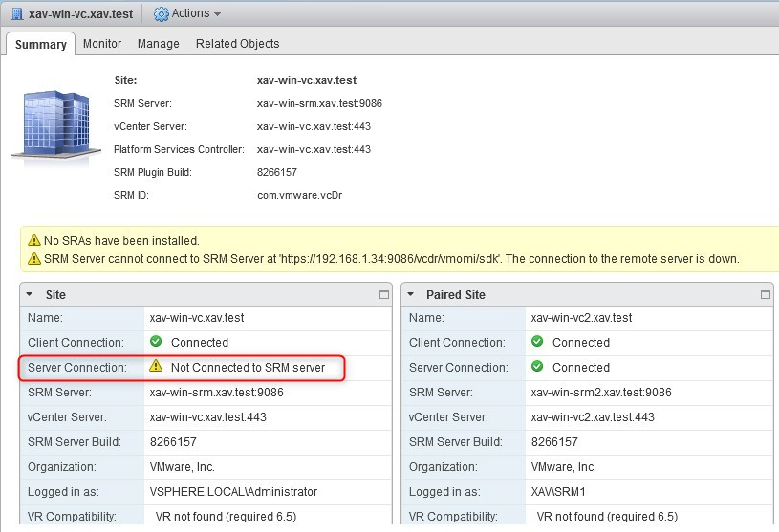Viewport: 779px width, 532px height.
Task: Select the No SRAs have been installed message
Action: [x=121, y=241]
